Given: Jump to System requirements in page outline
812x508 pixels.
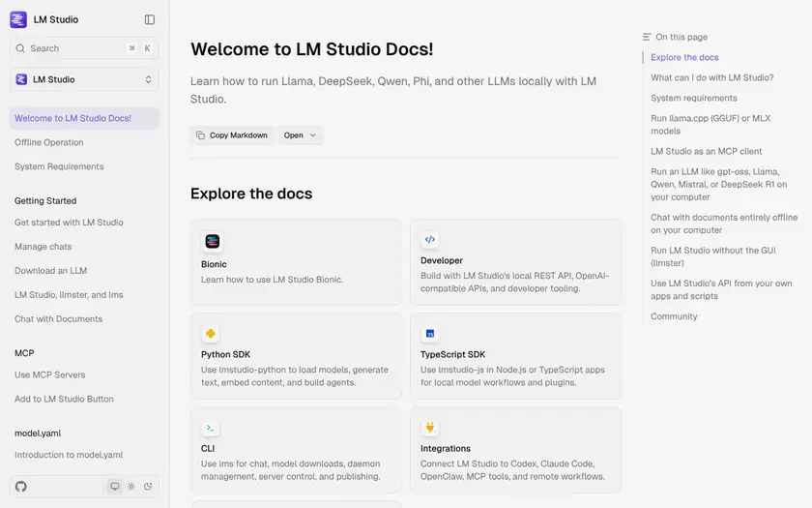Looking at the screenshot, I should point(694,98).
